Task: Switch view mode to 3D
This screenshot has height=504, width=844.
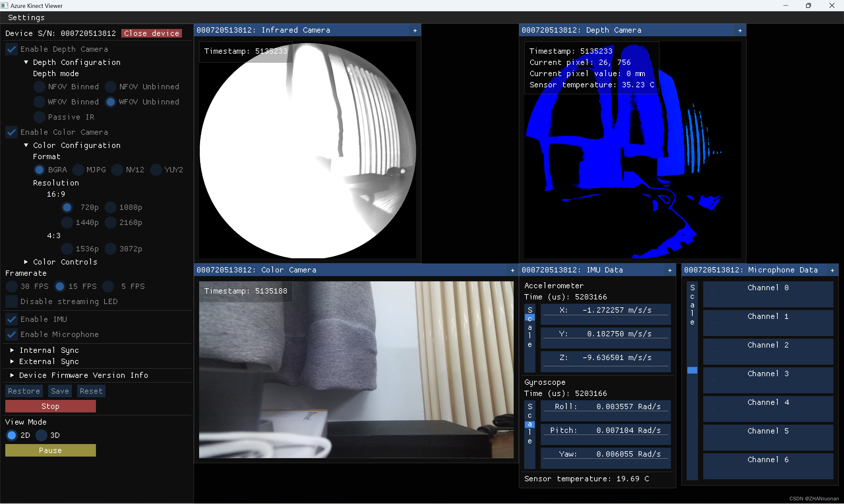Action: [42, 435]
